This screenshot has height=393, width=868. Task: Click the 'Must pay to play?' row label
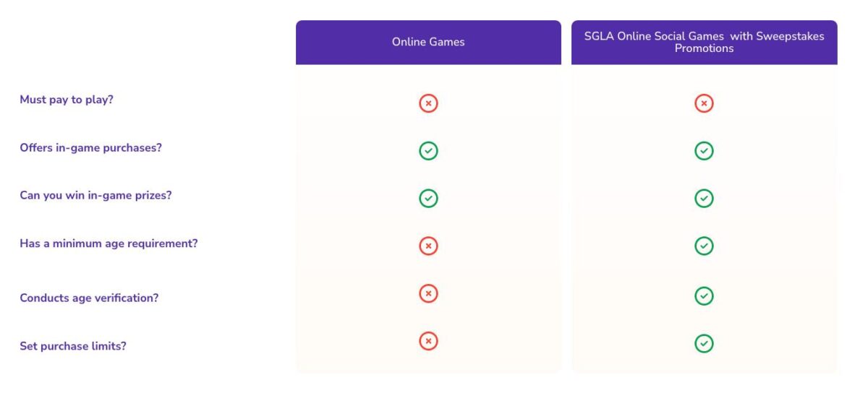point(67,100)
